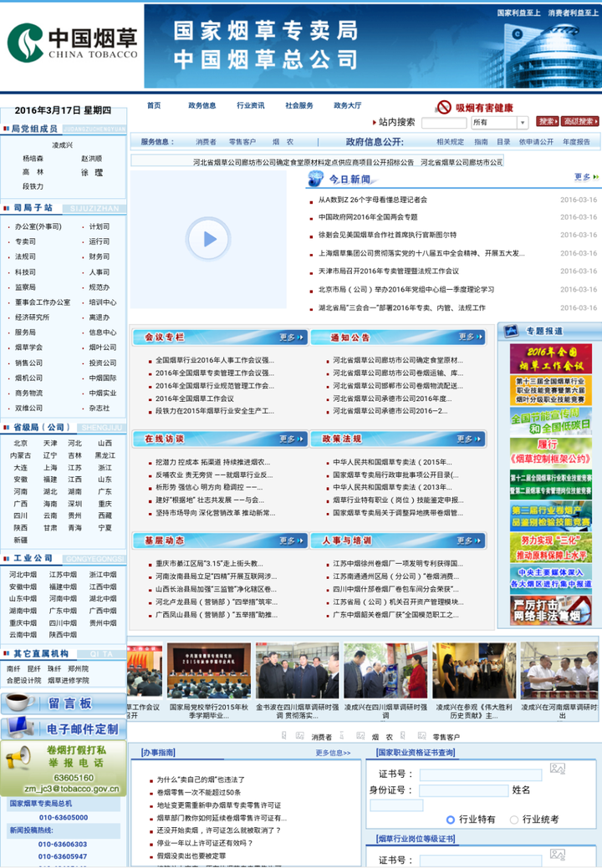Open 专卖司 department link
Viewport: 602px width, 868px height.
pos(25,241)
